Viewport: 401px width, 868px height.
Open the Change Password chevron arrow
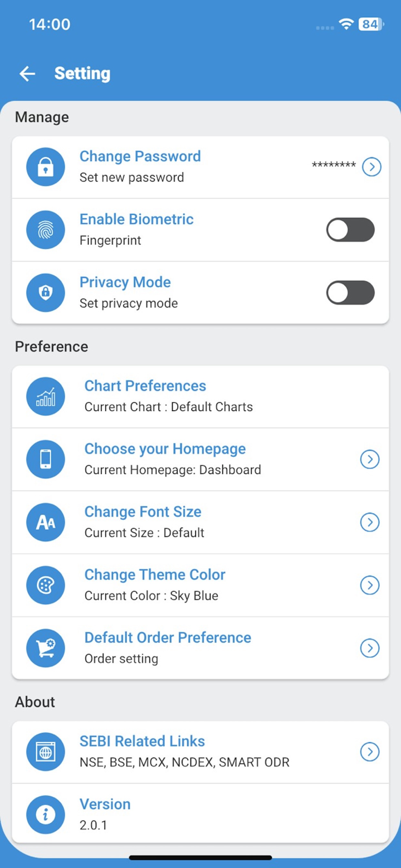(x=371, y=167)
